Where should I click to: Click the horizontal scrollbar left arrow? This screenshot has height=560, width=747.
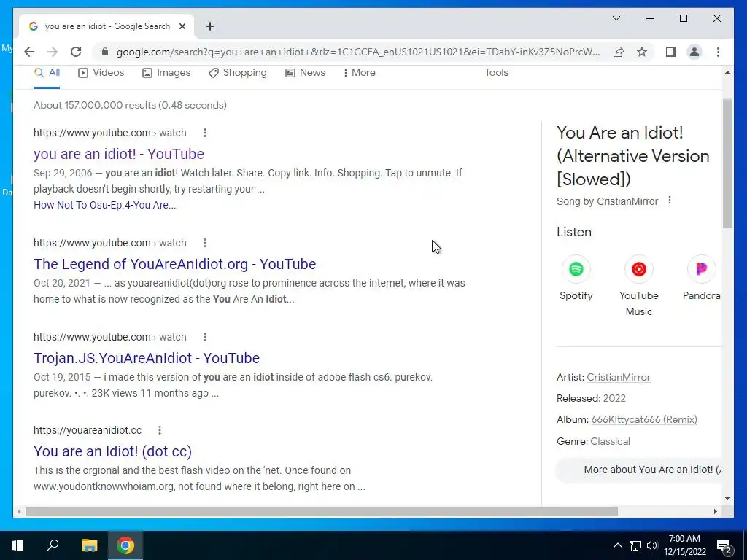click(x=19, y=511)
